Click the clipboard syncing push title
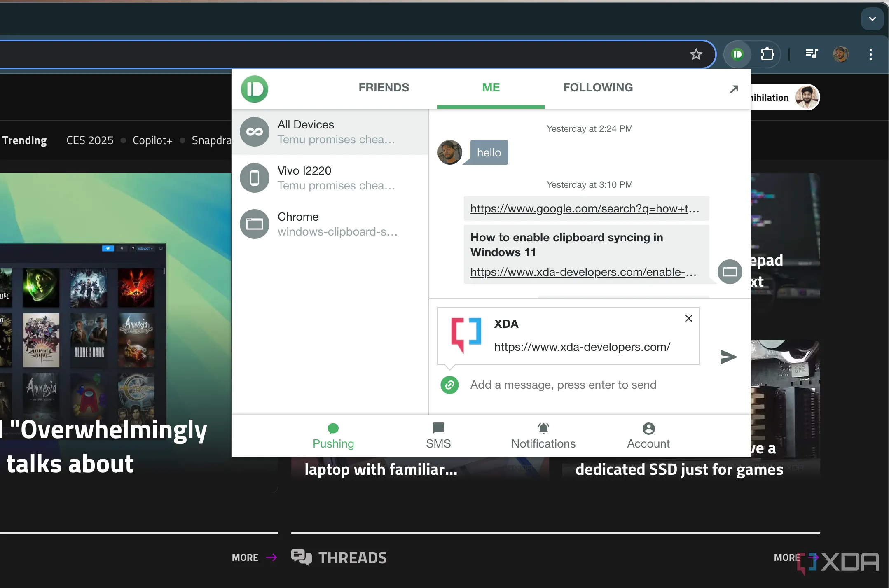The image size is (889, 588). coord(567,245)
